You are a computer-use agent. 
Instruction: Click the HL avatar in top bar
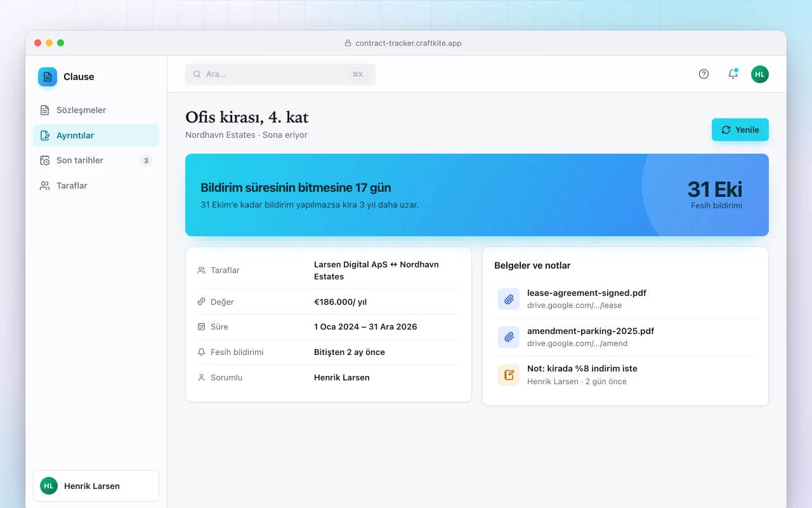click(x=760, y=74)
